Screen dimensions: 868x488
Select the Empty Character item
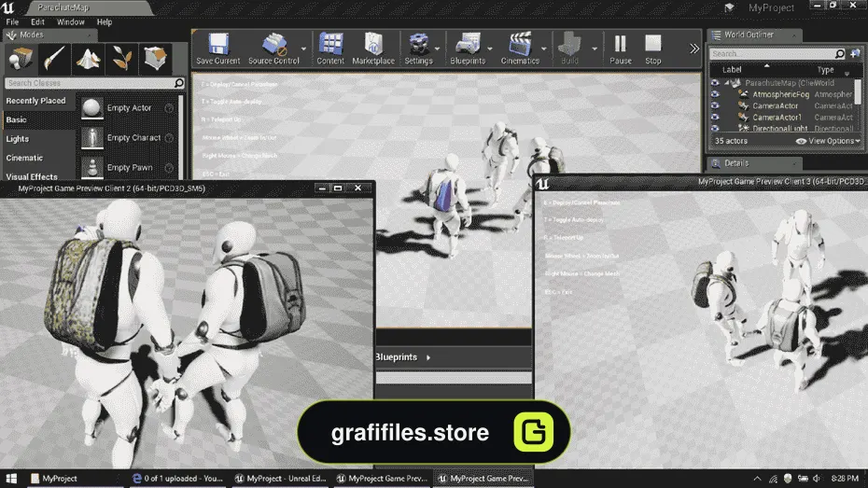(129, 138)
